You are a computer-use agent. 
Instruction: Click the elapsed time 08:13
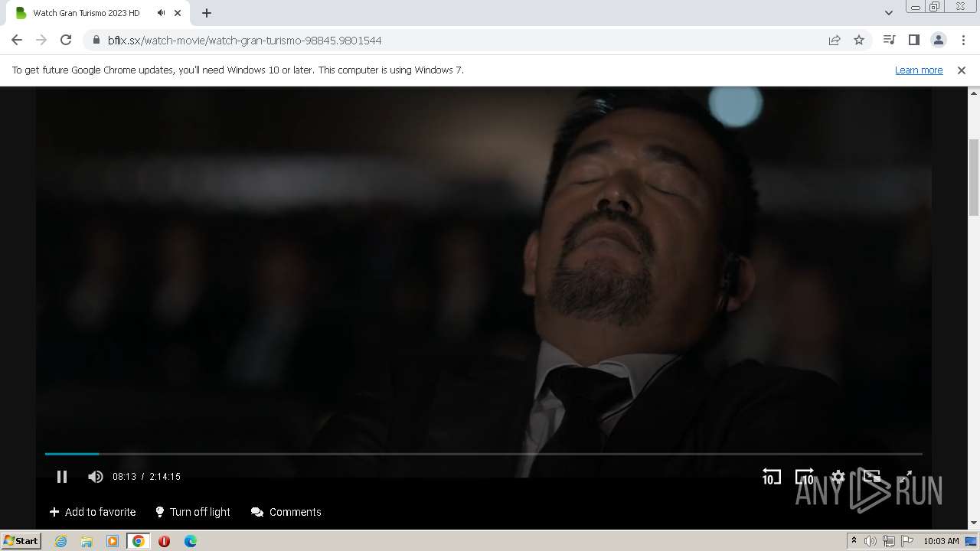[x=124, y=477]
